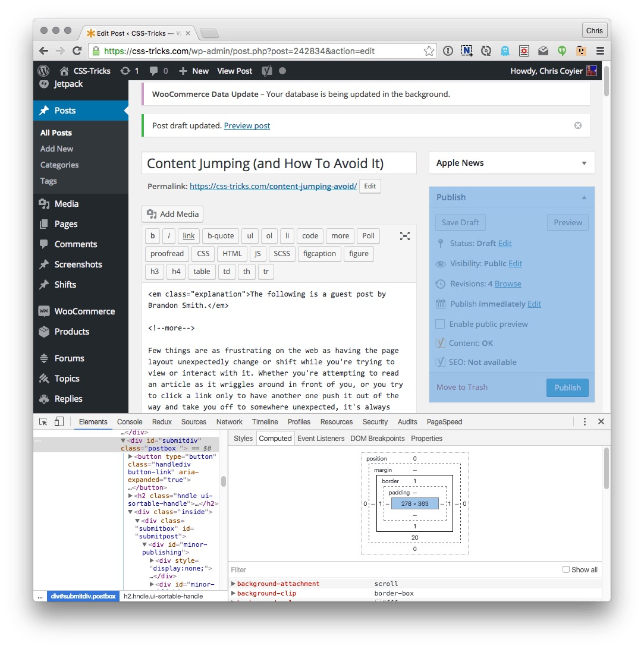644x649 pixels.
Task: Open comments bubble in admin bar
Action: (159, 71)
